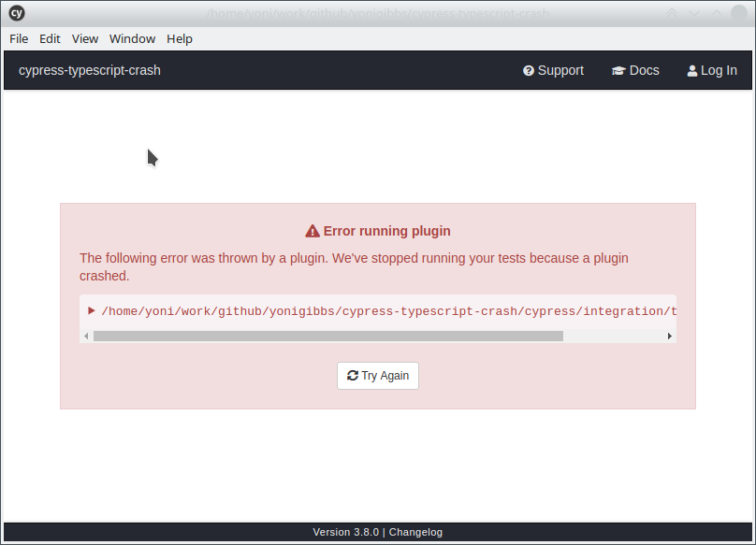Open the Edit menu

tap(50, 39)
